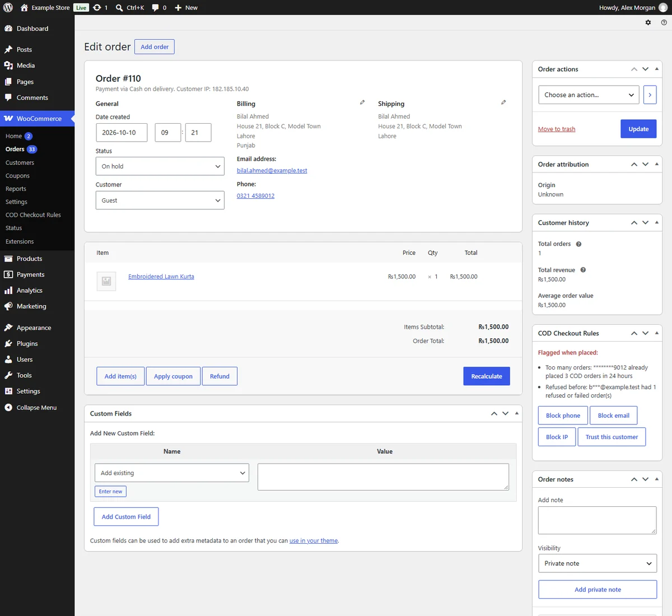Toggle Order actions panel collapse triangle
This screenshot has width=672, height=616.
[657, 69]
